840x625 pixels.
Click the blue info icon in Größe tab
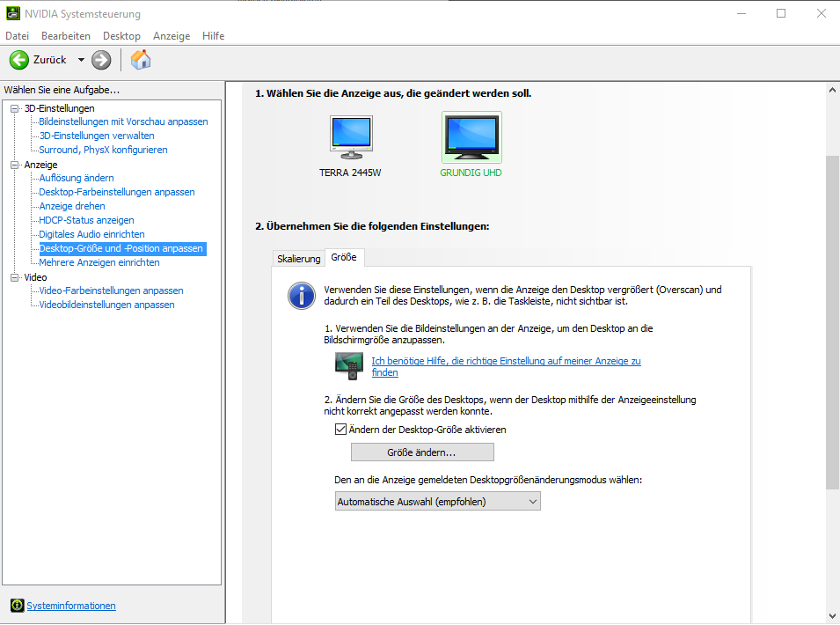click(x=302, y=296)
